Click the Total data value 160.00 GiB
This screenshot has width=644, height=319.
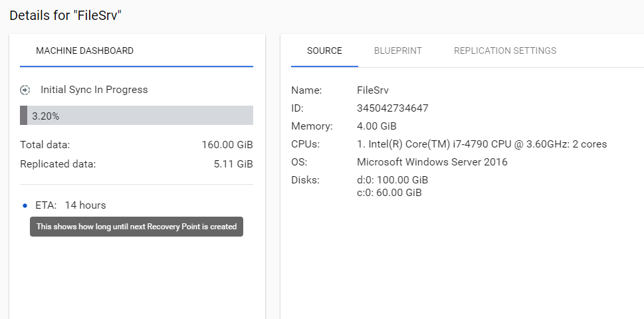pos(227,145)
